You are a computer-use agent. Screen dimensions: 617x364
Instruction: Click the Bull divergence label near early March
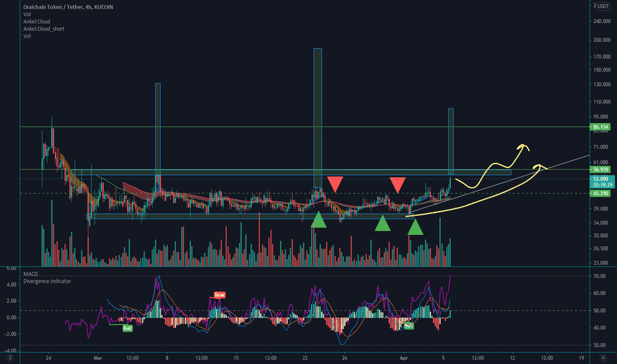click(x=128, y=328)
